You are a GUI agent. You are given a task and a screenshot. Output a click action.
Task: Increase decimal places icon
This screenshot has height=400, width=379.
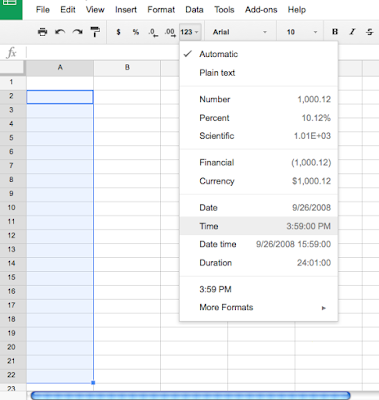[x=170, y=32]
